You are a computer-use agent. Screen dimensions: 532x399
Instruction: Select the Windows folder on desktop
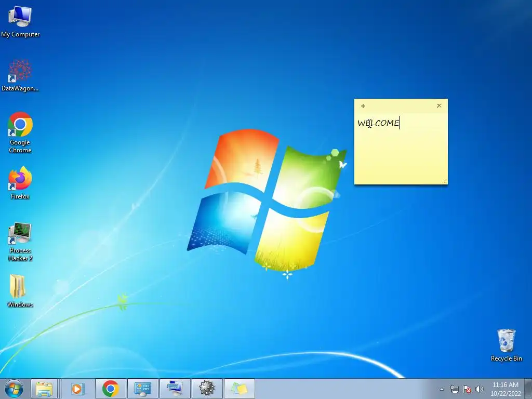pos(20,291)
